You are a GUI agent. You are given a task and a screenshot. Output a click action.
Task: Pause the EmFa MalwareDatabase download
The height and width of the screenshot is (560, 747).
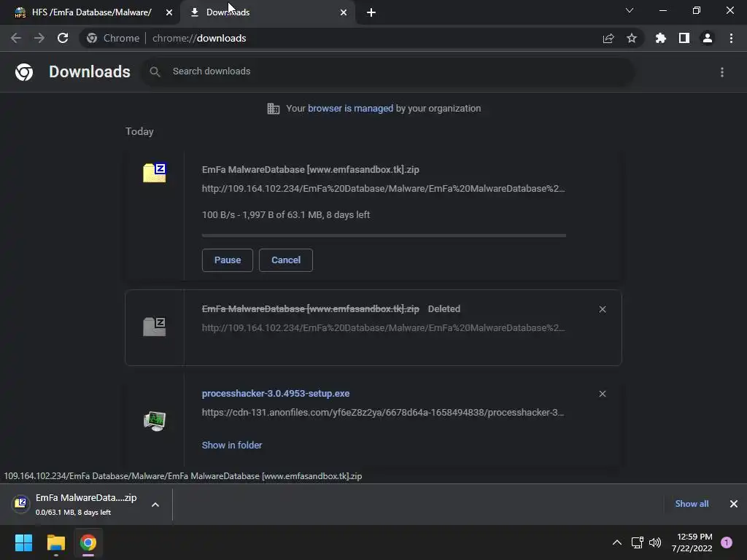228,260
